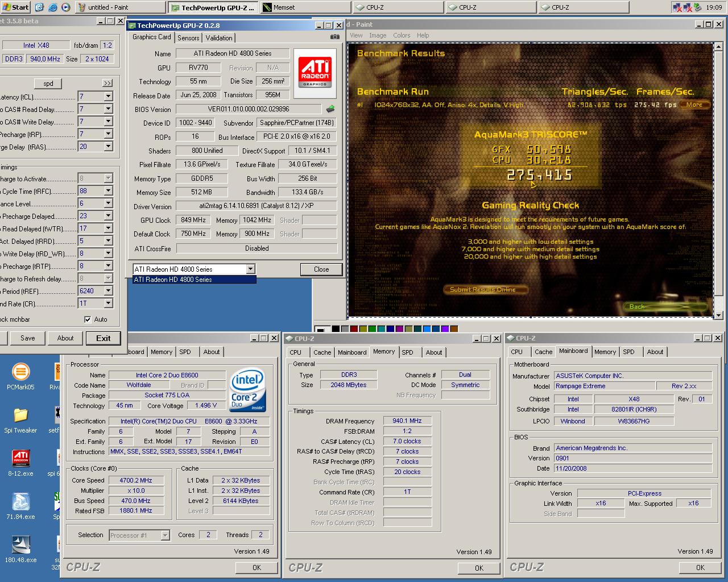728x582 pixels.
Task: Click the Driver Version field in GPU-Z
Action: point(257,206)
